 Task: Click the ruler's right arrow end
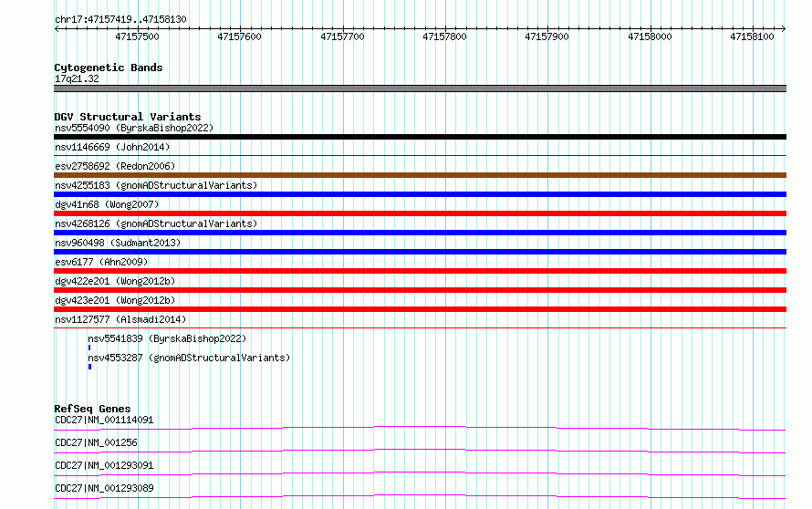(784, 29)
